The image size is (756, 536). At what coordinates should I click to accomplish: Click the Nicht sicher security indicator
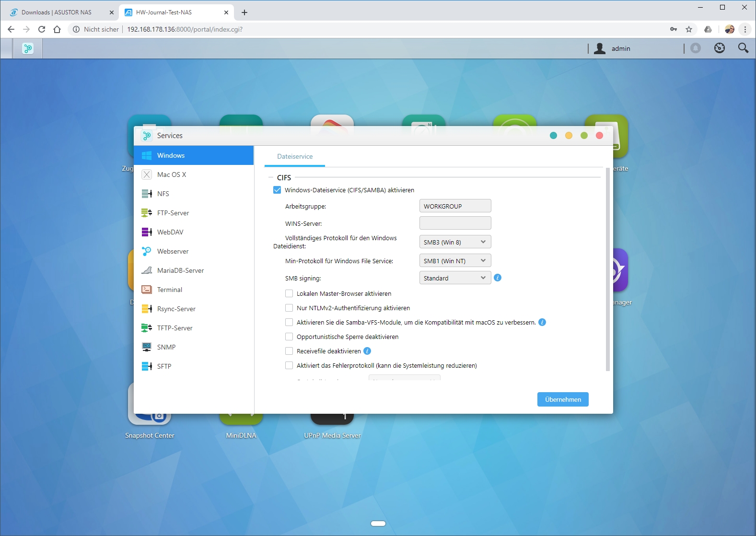click(x=96, y=29)
